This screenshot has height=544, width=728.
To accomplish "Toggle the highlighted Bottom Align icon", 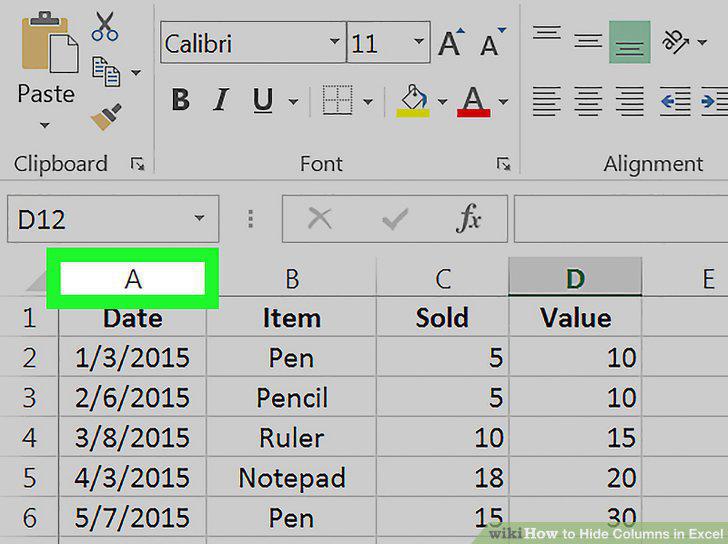I will pos(630,42).
